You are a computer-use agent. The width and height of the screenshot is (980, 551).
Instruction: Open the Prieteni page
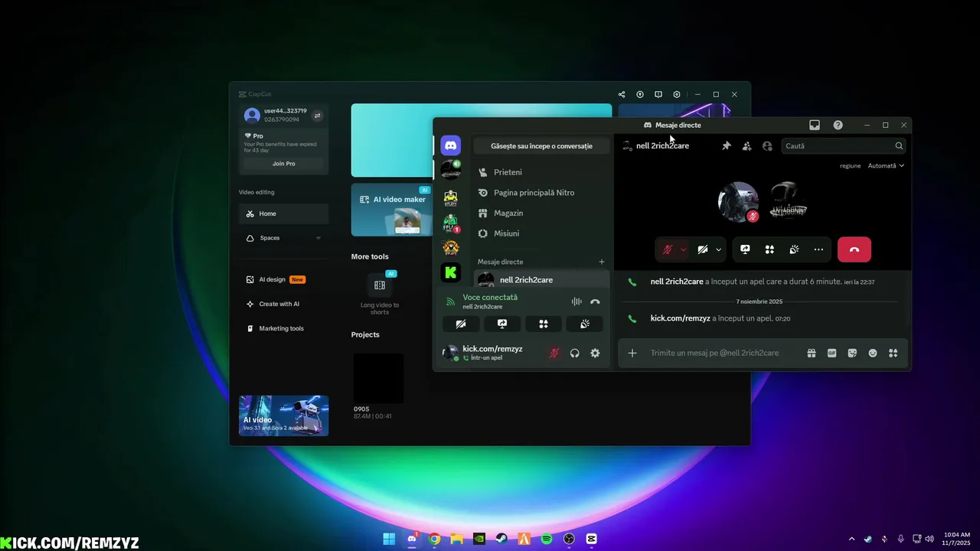542,172
